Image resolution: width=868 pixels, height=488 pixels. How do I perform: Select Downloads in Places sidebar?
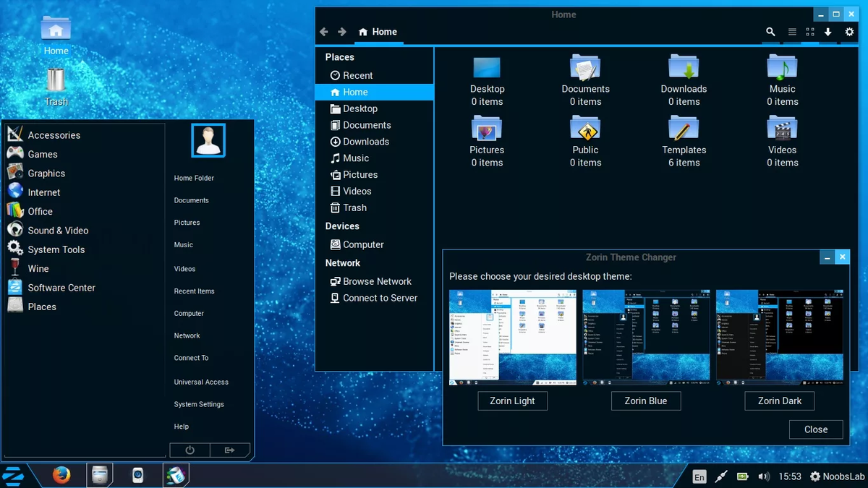coord(374,142)
